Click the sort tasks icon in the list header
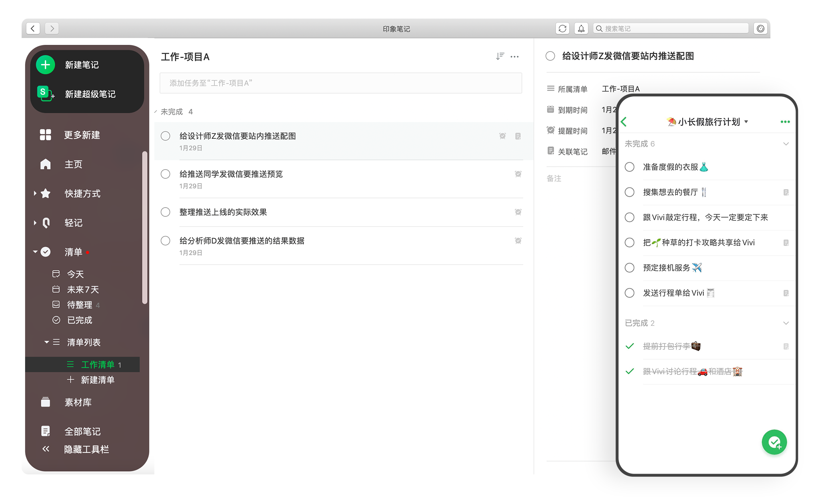Screen dimensions: 816x504 [500, 56]
